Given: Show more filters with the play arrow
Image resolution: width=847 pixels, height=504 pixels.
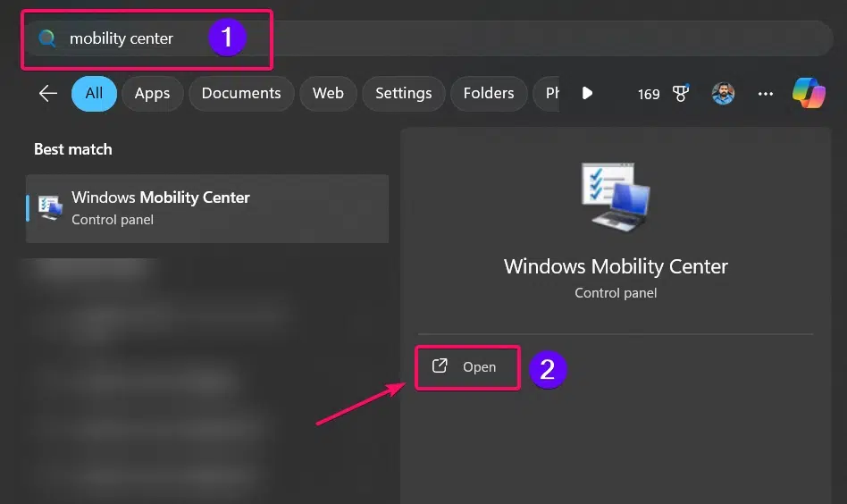Looking at the screenshot, I should tap(587, 94).
